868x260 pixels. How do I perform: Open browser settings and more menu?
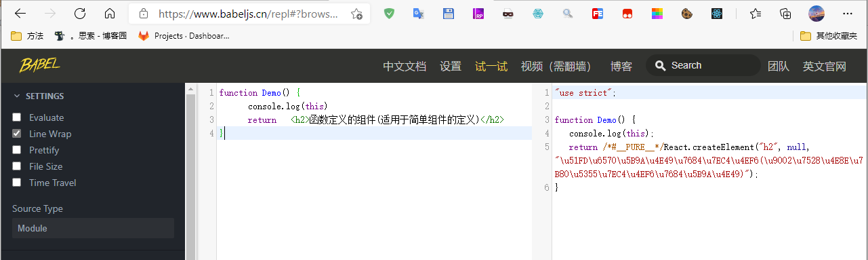pyautogui.click(x=847, y=14)
